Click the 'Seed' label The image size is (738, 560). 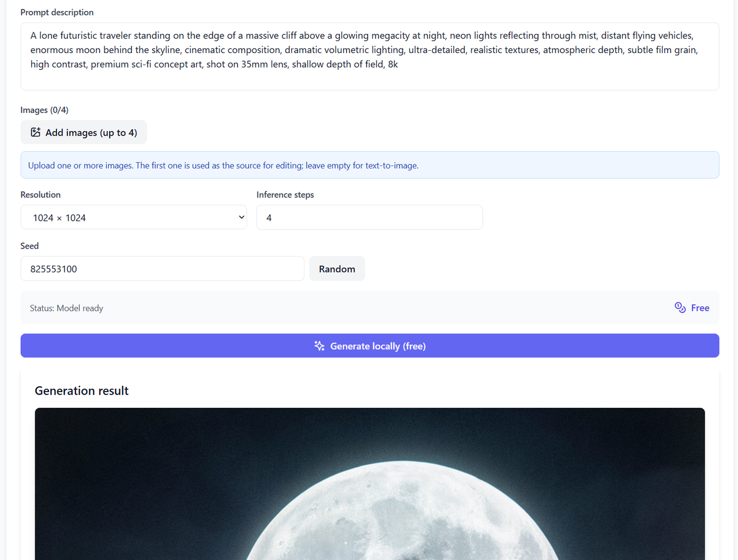tap(29, 246)
